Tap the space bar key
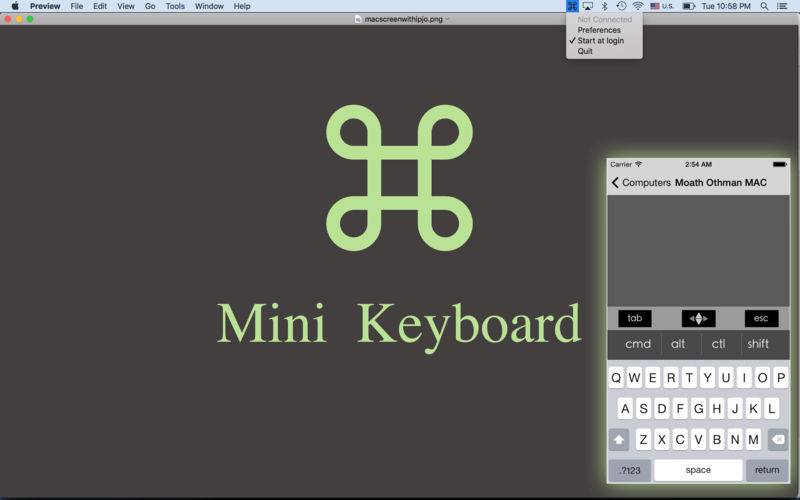Screen dimensions: 800x500 point(698,470)
